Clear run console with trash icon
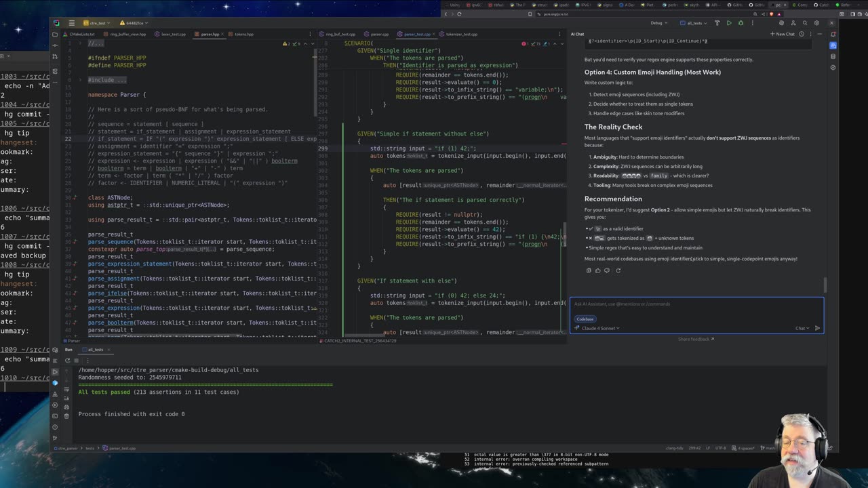868x488 pixels. coord(66,415)
